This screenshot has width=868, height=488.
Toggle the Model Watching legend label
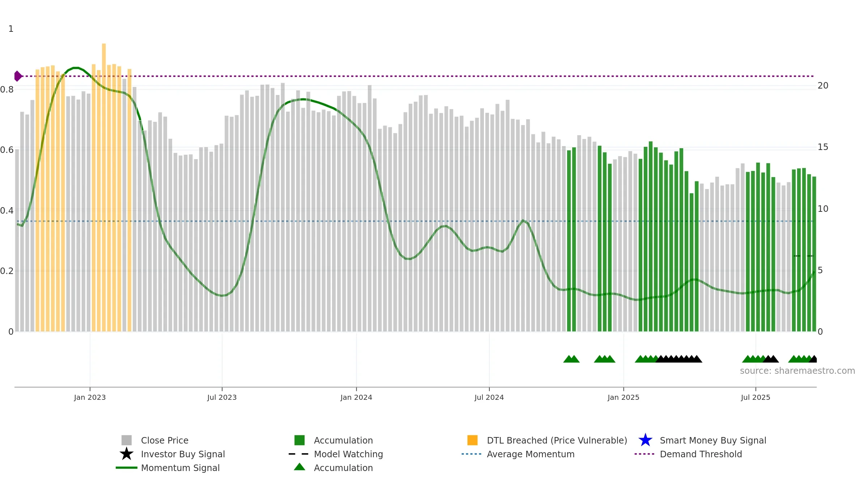pos(348,454)
